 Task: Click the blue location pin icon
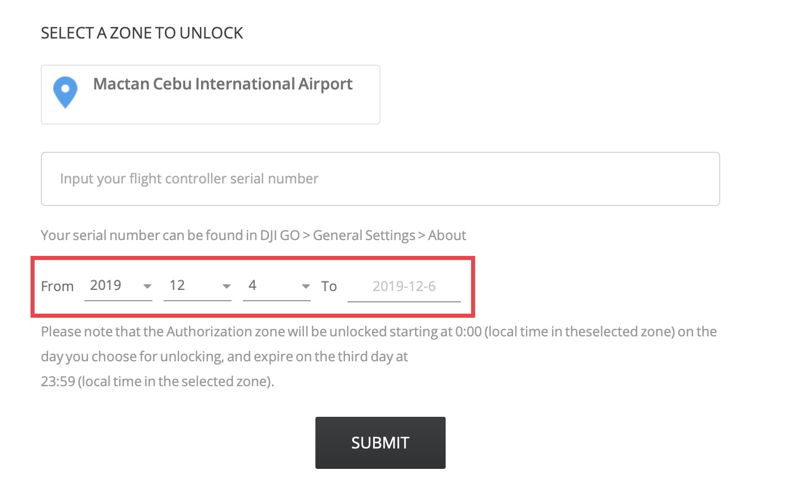tap(65, 91)
